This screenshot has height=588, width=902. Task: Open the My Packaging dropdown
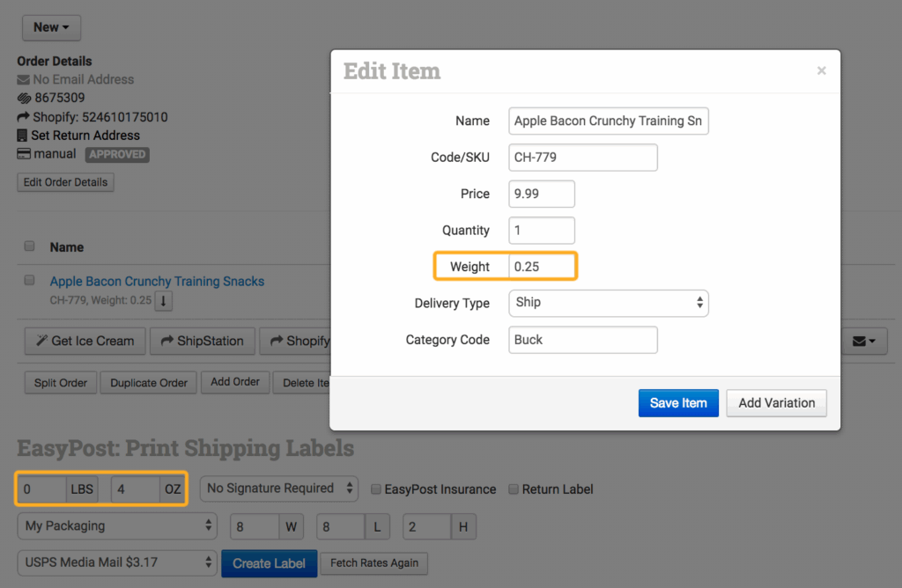(116, 526)
